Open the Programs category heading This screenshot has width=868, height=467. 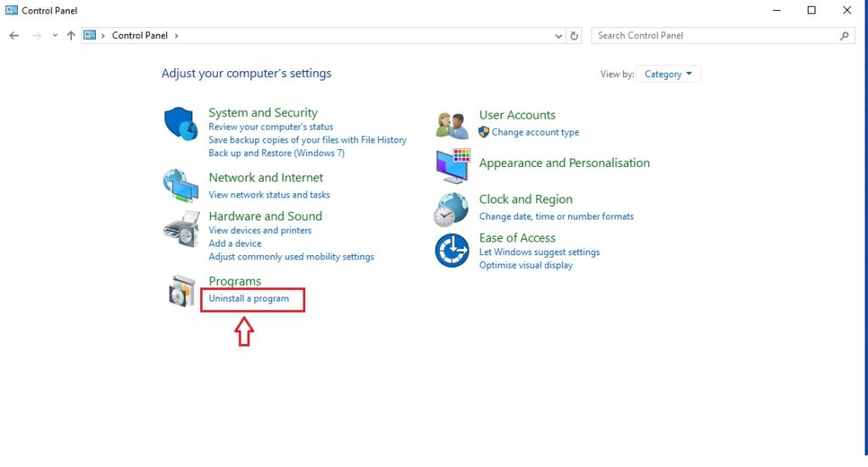[235, 281]
